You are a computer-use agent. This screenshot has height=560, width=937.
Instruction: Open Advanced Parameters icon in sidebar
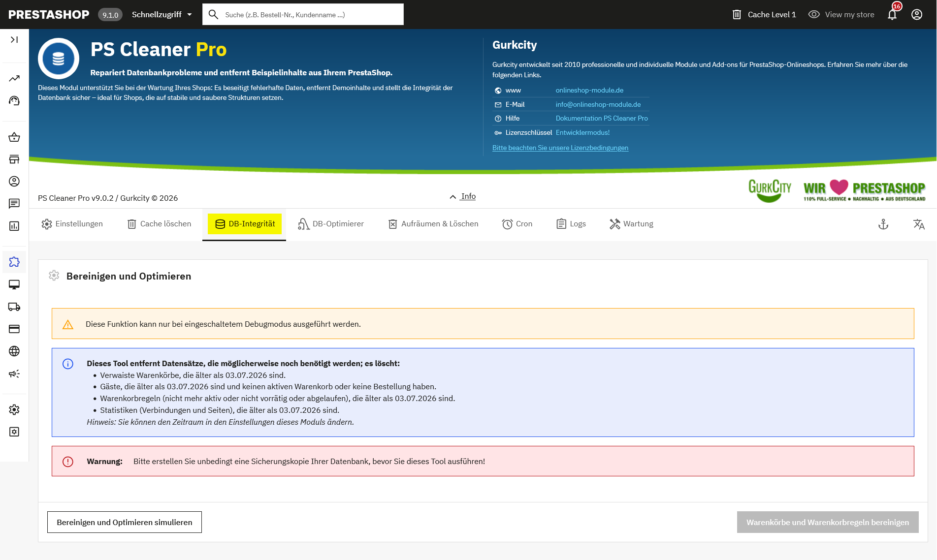[x=14, y=432]
